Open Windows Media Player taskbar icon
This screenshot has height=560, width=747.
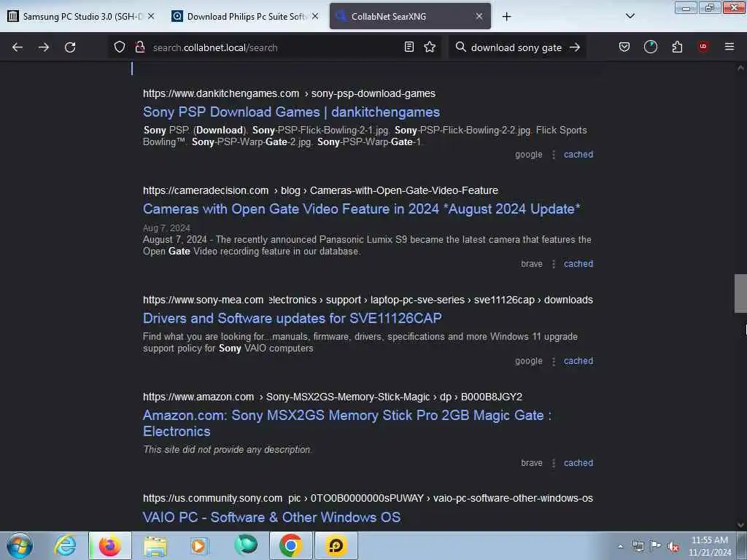click(200, 545)
